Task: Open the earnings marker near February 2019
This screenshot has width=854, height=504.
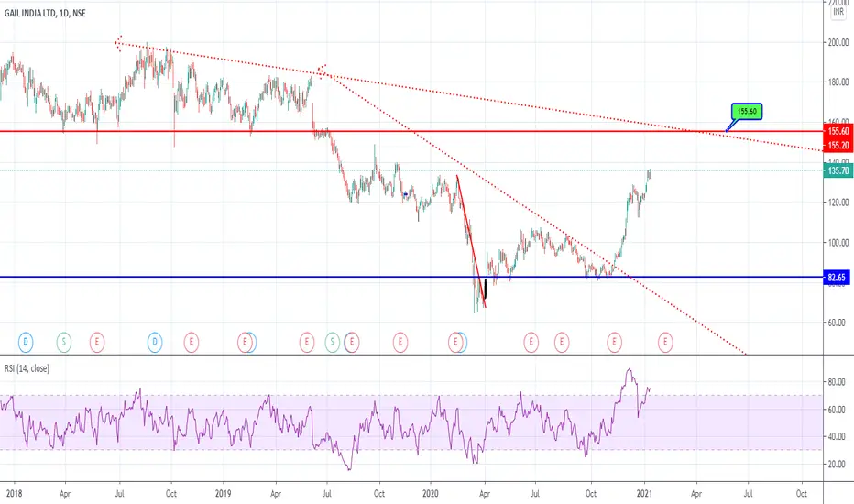Action: pyautogui.click(x=245, y=342)
